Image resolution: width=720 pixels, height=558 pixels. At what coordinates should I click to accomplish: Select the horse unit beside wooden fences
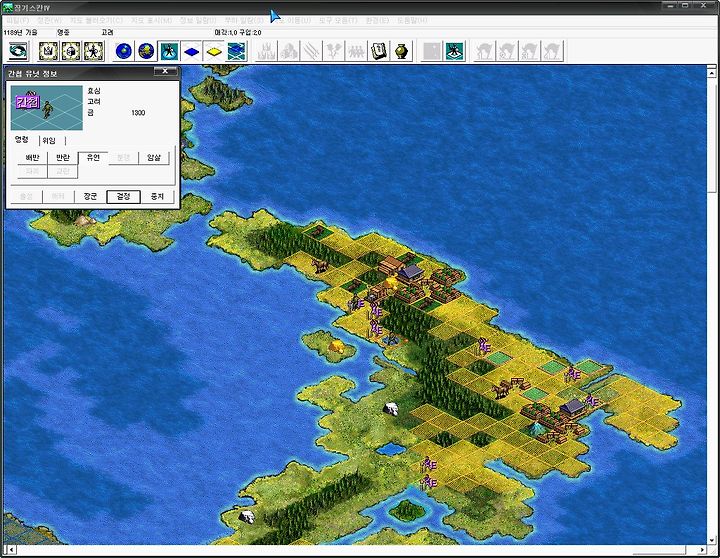pos(501,389)
